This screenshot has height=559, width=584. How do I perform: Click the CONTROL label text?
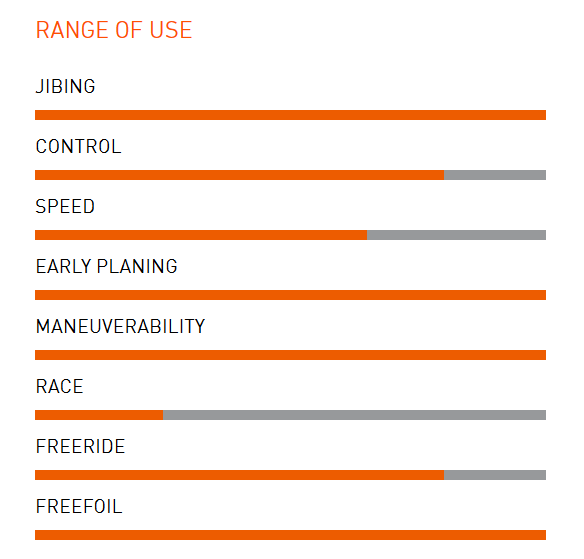point(79,146)
